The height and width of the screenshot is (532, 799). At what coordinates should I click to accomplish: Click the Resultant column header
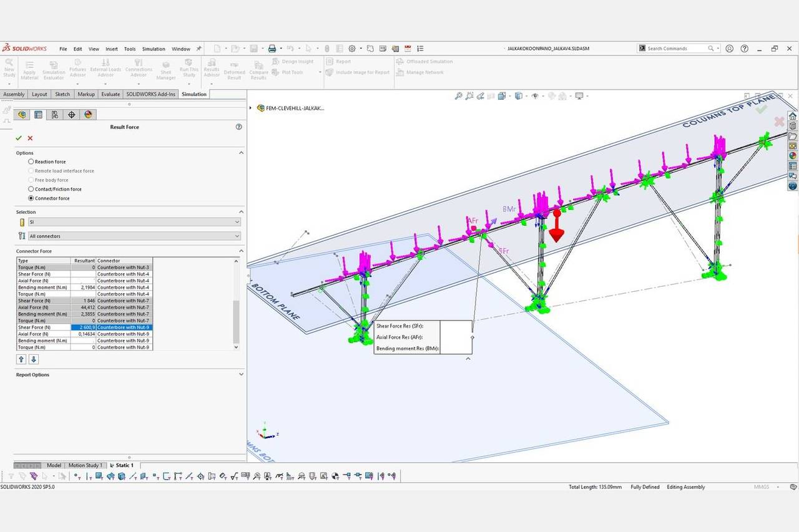coord(84,261)
